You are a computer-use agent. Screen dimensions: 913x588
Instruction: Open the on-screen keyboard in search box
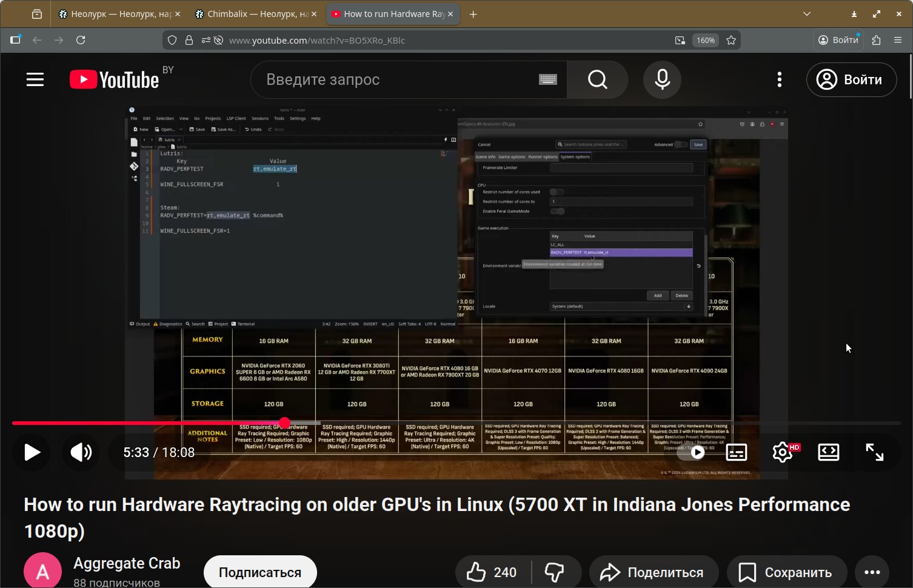pyautogui.click(x=548, y=79)
